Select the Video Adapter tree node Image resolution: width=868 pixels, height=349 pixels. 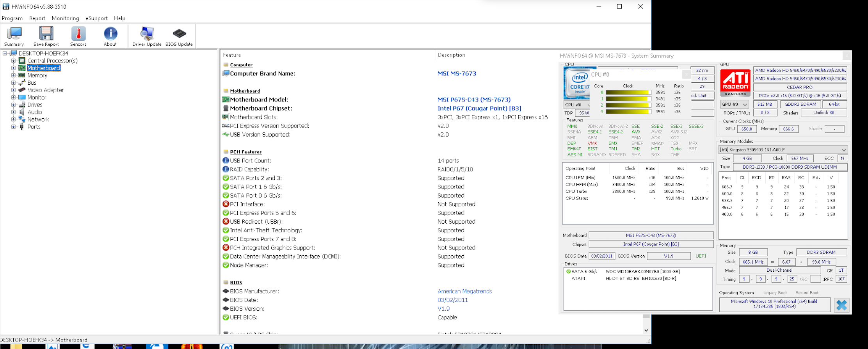pos(45,90)
